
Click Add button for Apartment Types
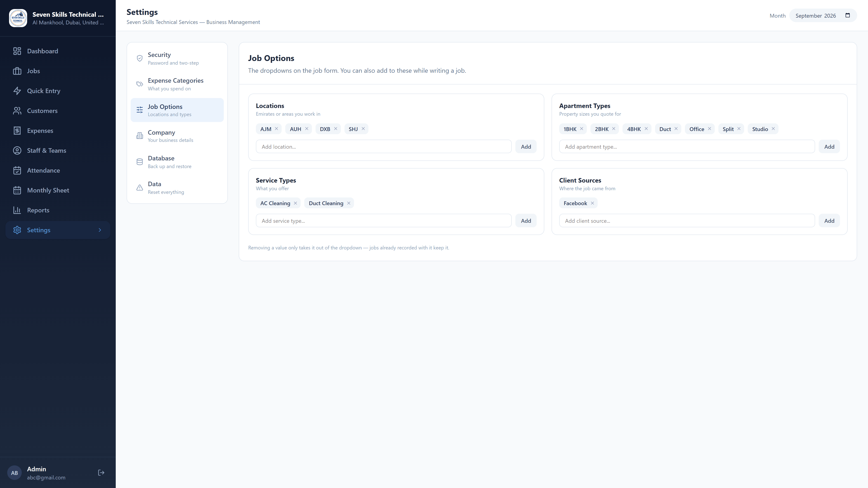pyautogui.click(x=829, y=146)
